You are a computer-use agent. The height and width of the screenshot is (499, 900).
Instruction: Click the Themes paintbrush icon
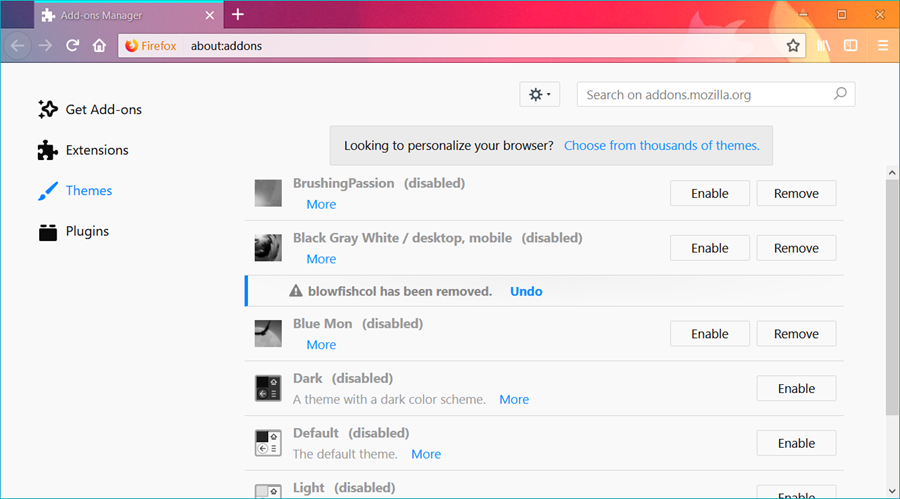(x=48, y=191)
